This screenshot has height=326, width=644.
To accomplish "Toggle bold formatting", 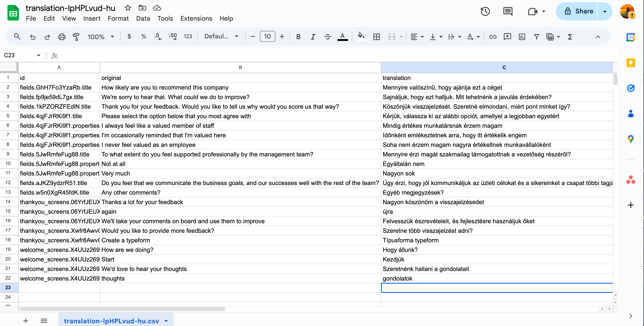I will [x=298, y=37].
